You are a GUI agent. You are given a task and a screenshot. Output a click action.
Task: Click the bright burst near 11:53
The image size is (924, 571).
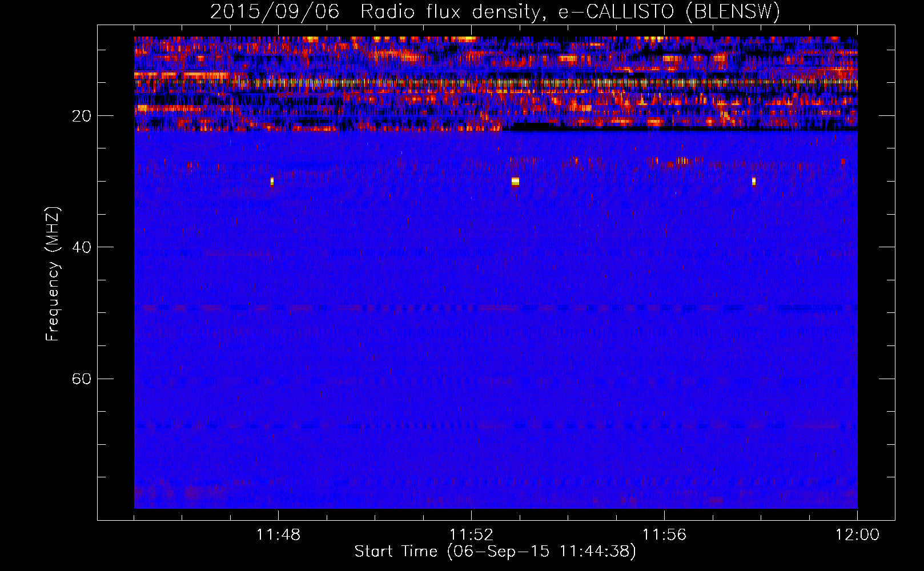pos(515,182)
